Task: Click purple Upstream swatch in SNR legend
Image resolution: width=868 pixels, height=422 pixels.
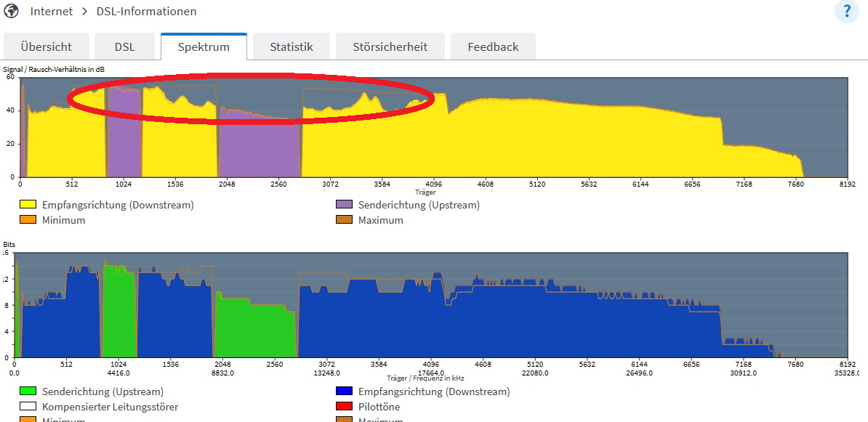Action: point(345,206)
